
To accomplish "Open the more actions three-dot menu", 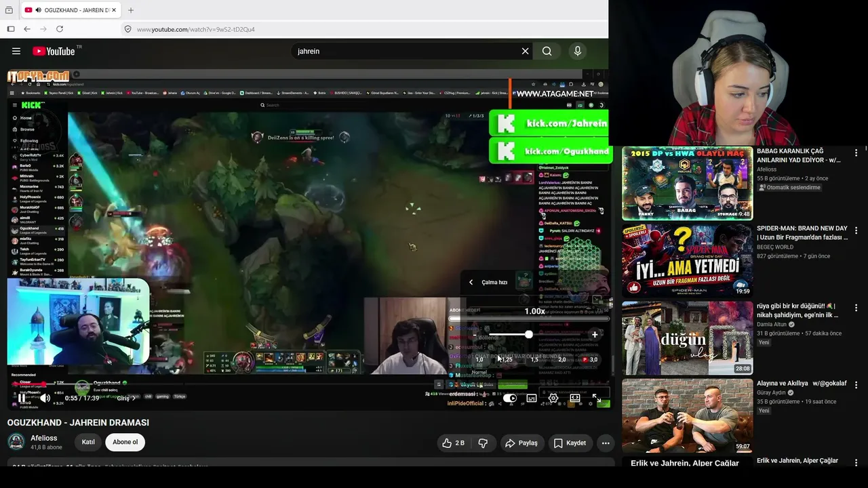I will click(x=606, y=443).
